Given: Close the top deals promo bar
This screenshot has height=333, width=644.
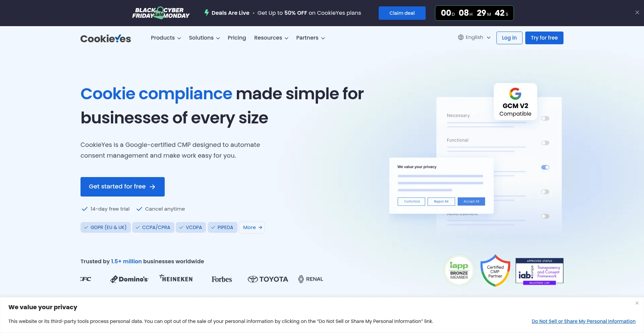Looking at the screenshot, I should click(x=637, y=12).
